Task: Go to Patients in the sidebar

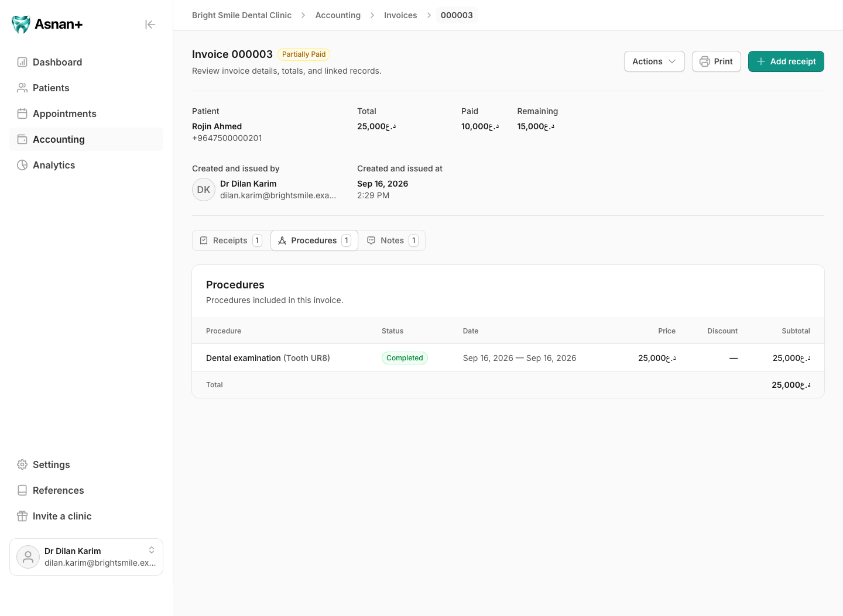Action: coord(86,88)
